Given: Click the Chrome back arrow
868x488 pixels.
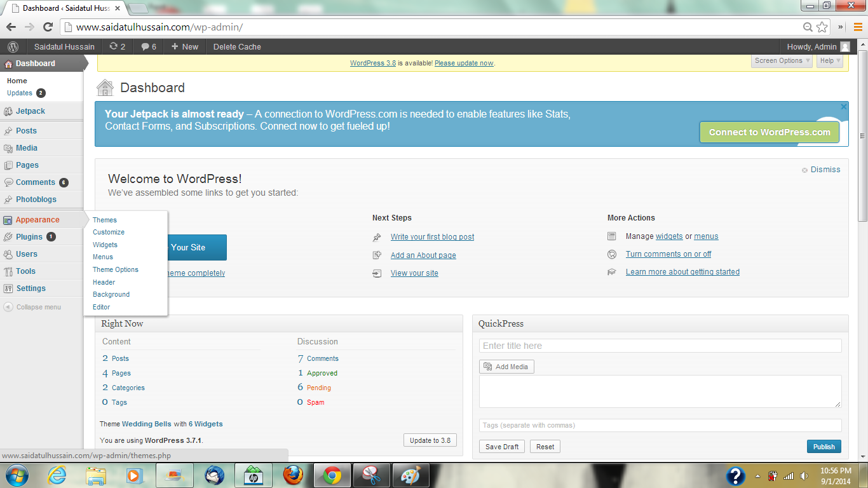Looking at the screenshot, I should pos(11,27).
